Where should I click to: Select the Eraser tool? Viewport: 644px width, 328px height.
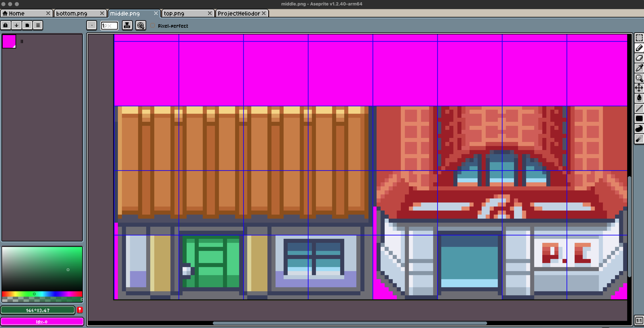click(639, 58)
